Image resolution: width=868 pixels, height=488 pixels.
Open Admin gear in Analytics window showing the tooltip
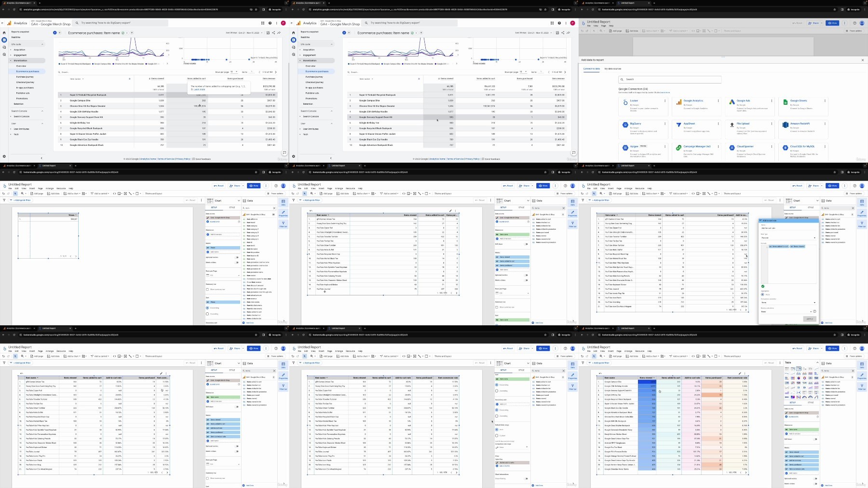tap(4, 156)
